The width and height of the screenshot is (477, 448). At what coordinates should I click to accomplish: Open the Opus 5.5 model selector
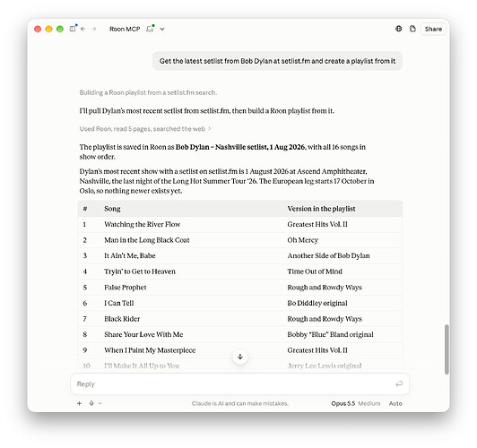coord(343,403)
